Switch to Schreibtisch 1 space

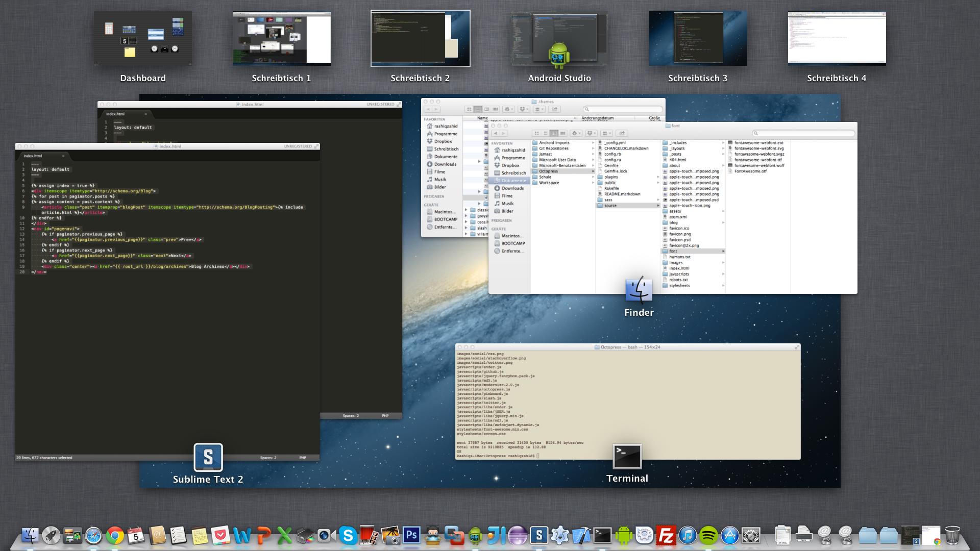click(282, 38)
